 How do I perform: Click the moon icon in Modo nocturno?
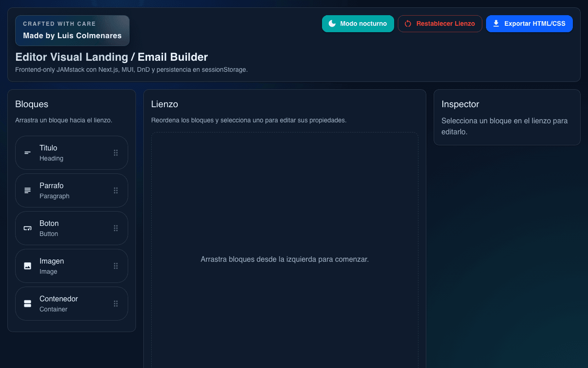pos(332,23)
